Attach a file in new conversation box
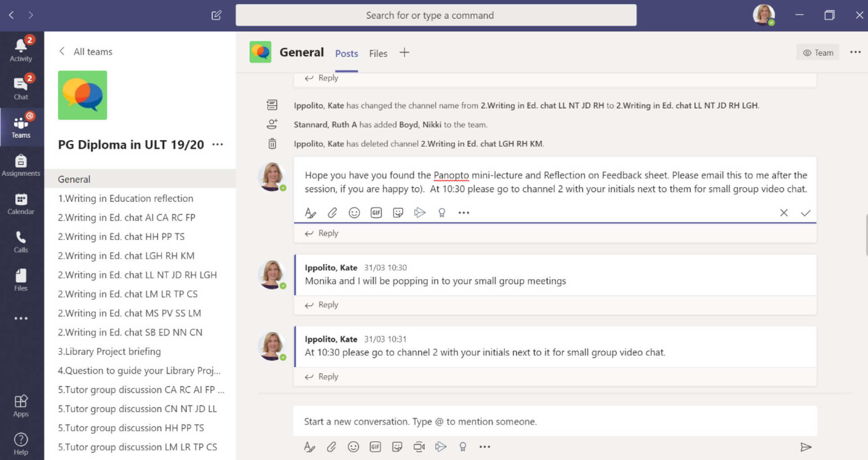Image resolution: width=868 pixels, height=460 pixels. (331, 447)
